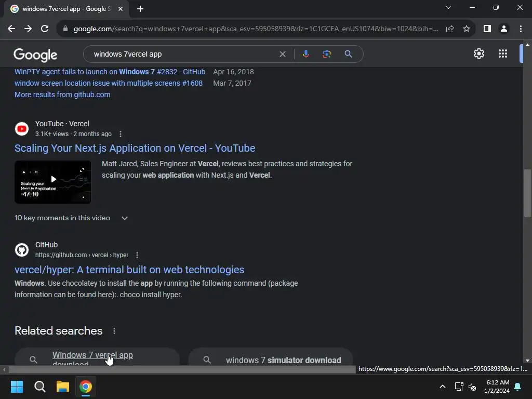Open the Chrome three-dot menu
The image size is (532, 399).
click(521, 29)
